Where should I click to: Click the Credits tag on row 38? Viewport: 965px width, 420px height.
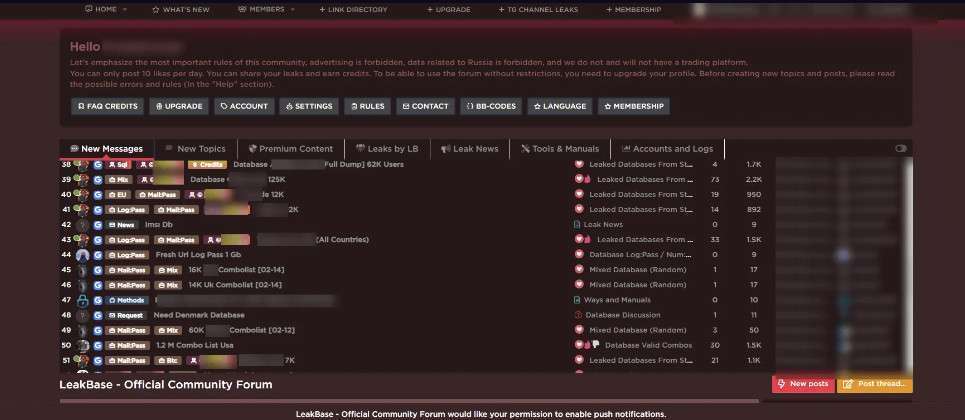coord(207,164)
